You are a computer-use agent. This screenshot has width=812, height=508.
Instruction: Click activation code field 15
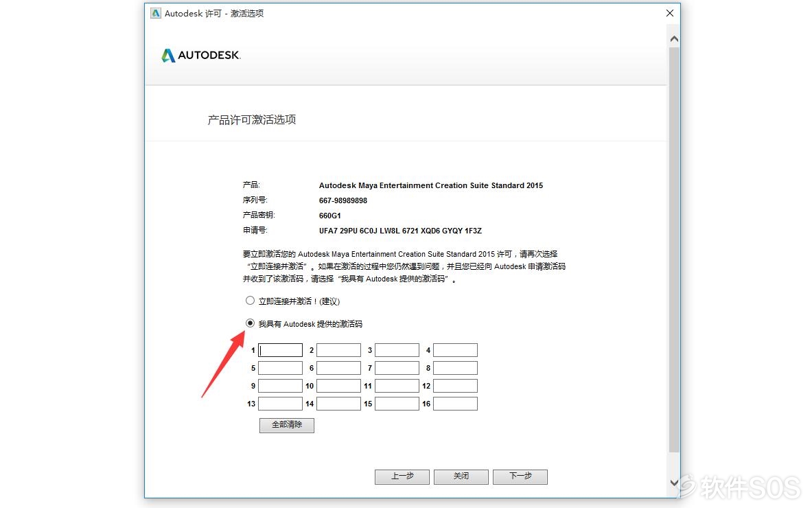tap(397, 404)
